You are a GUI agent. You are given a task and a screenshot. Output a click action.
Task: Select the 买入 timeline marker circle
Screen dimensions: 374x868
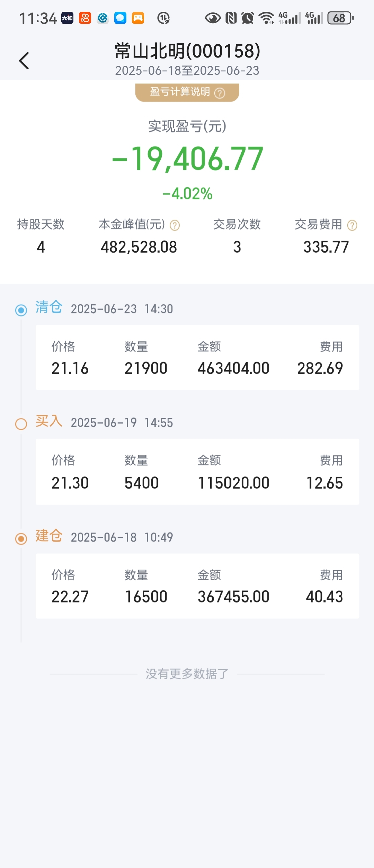tap(21, 424)
